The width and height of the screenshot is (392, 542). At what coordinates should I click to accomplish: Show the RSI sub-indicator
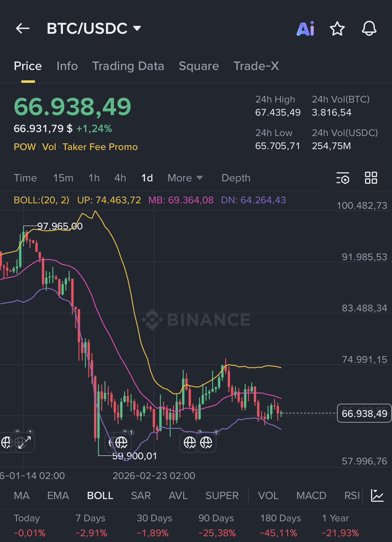pos(352,496)
